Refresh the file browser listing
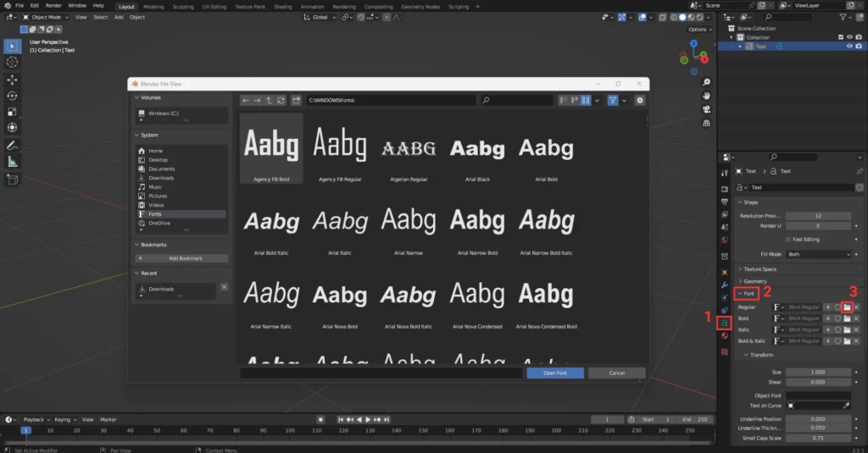868x453 pixels. click(281, 100)
